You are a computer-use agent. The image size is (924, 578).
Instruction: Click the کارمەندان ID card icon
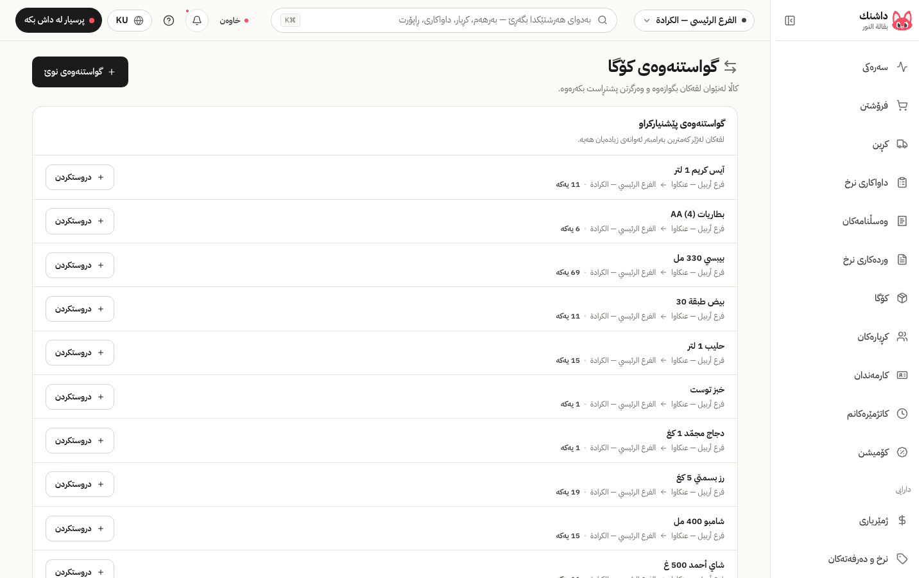pyautogui.click(x=902, y=375)
